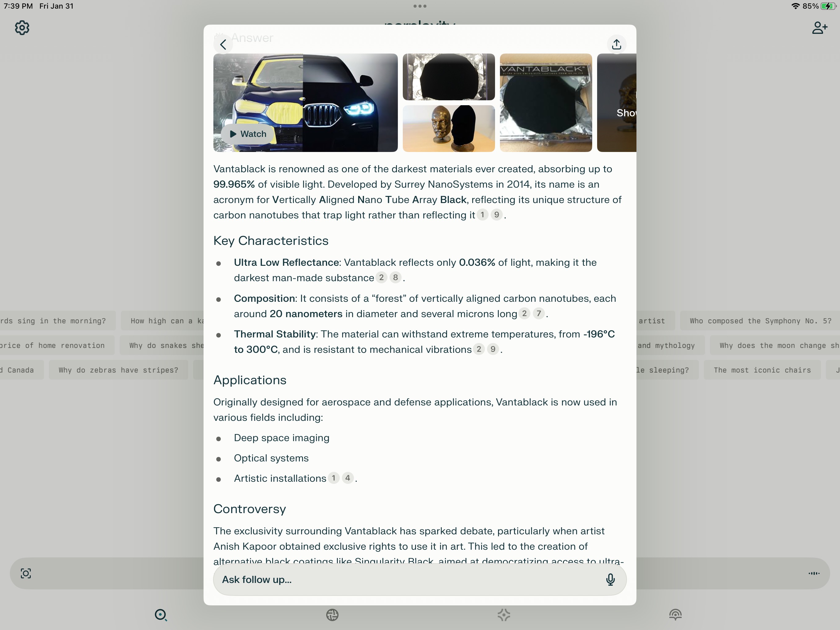Select suggestion chip ending 'Canada'
This screenshot has width=840, height=630.
tap(22, 370)
